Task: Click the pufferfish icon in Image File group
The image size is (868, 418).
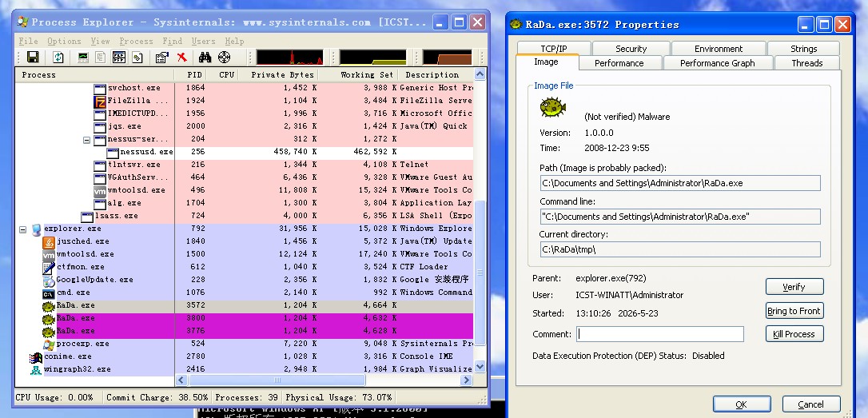Action: (552, 107)
